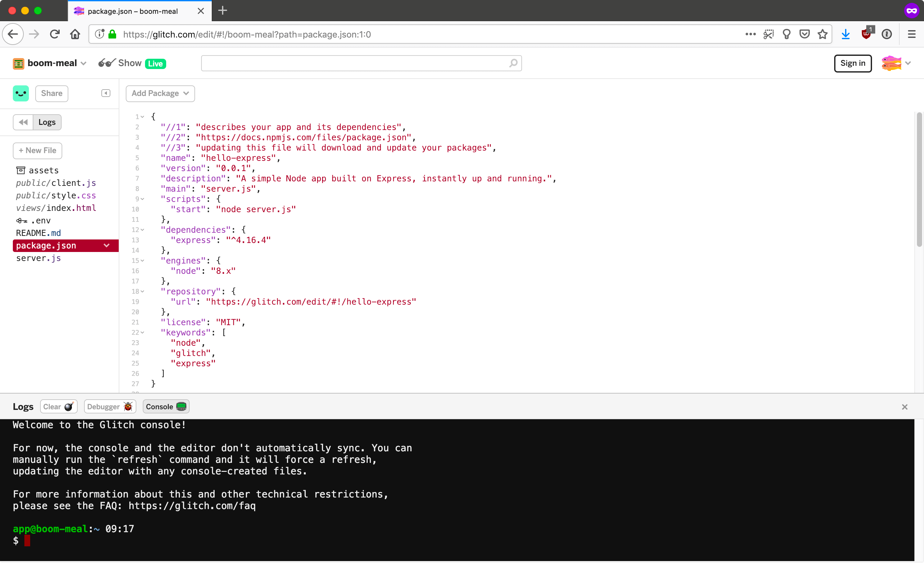Screen dimensions: 924x563
Task: Fold the dependencies block at line 12
Action: coord(142,230)
